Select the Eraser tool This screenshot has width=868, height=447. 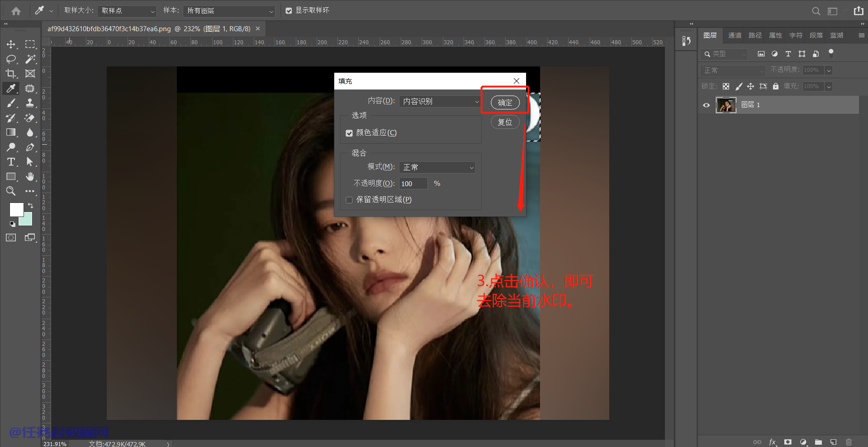pyautogui.click(x=30, y=118)
